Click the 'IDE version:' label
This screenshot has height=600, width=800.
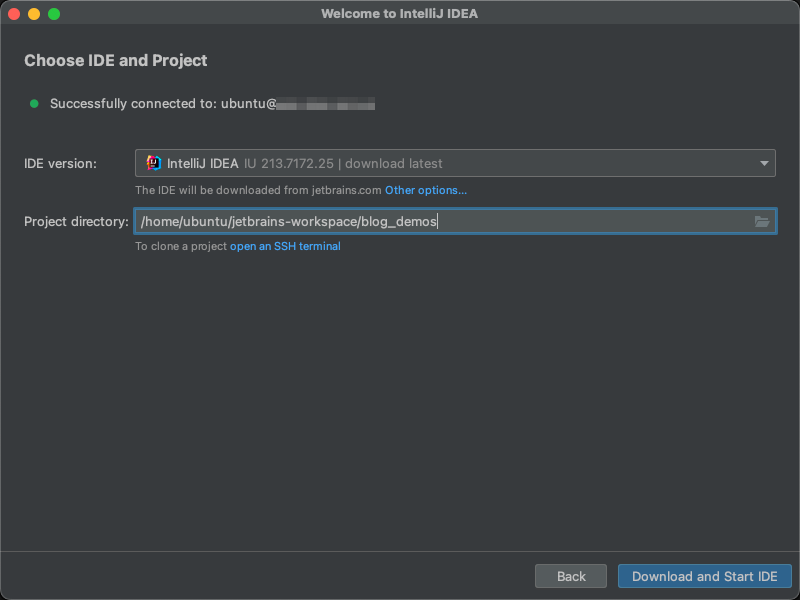60,164
